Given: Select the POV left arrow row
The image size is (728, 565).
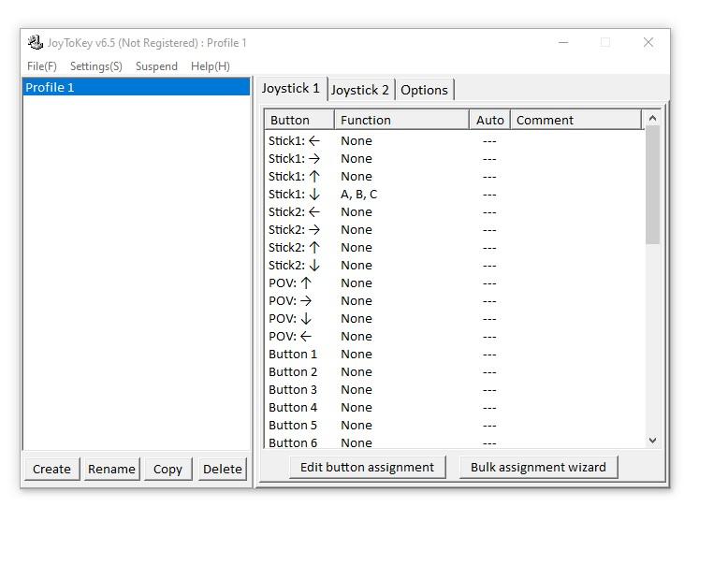Looking at the screenshot, I should [455, 336].
